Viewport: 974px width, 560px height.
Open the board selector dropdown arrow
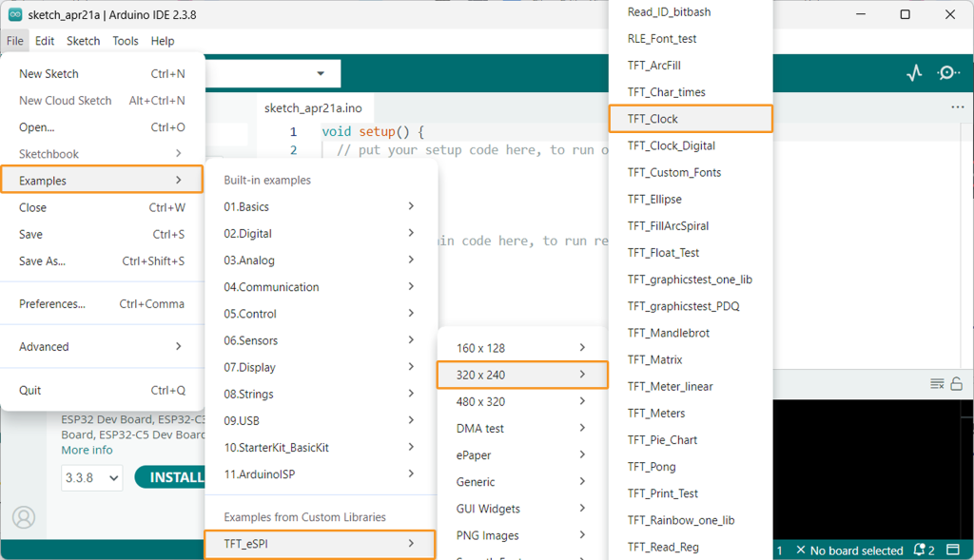point(321,73)
